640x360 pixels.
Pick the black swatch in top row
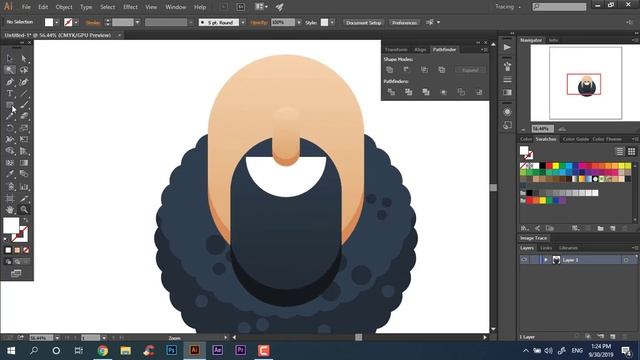coord(542,166)
